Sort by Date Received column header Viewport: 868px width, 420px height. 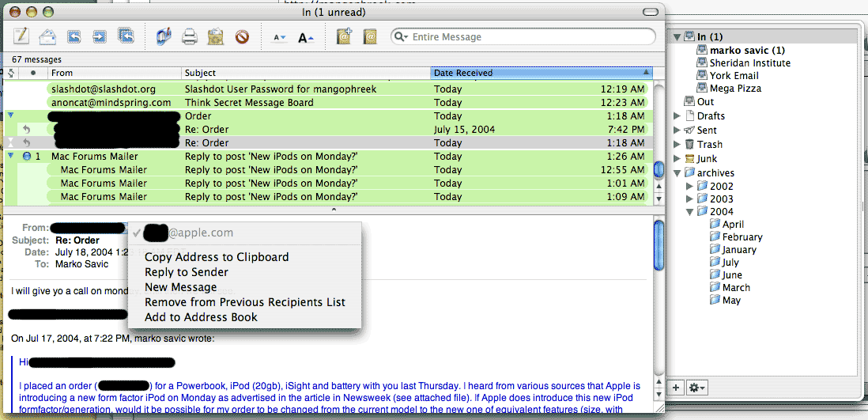[x=542, y=73]
